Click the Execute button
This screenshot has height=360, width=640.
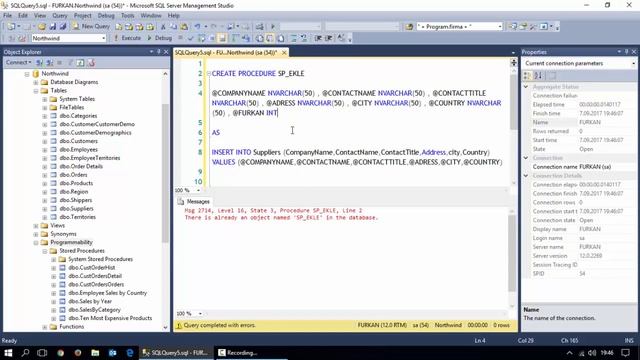coord(127,38)
